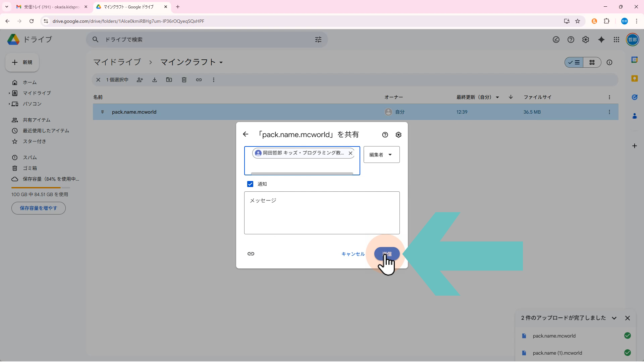Expand マインクラフト folder name dropdown
This screenshot has width=644, height=362.
pyautogui.click(x=221, y=63)
